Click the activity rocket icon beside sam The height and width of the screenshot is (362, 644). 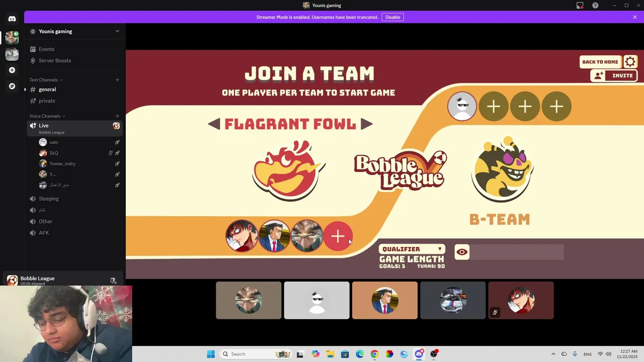pyautogui.click(x=117, y=142)
